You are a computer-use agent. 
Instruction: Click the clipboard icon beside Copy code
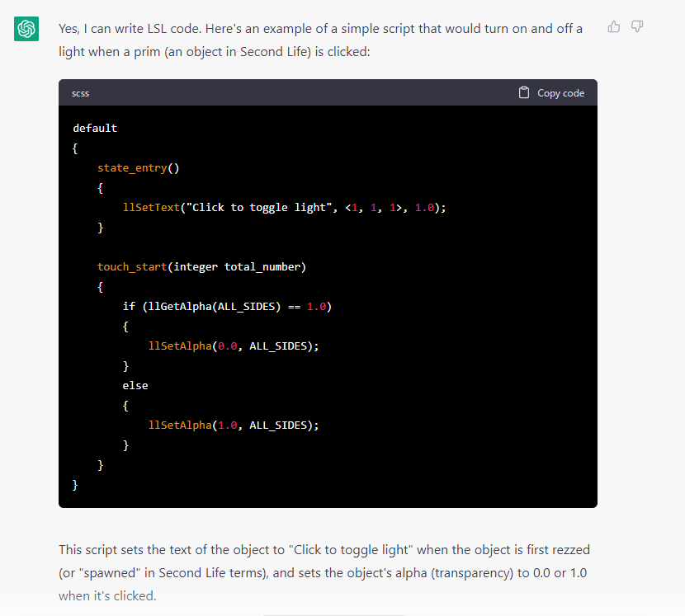pyautogui.click(x=523, y=92)
